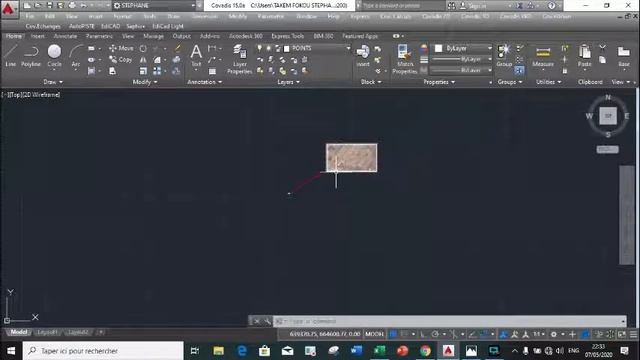This screenshot has width=640, height=360.
Task: Open the AutoPISTE menu
Action: click(x=82, y=26)
